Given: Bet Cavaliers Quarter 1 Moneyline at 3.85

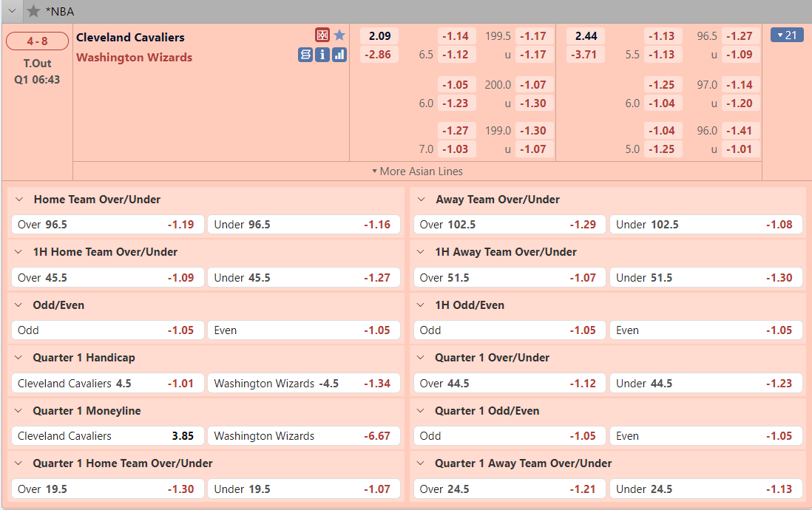Looking at the screenshot, I should point(108,436).
